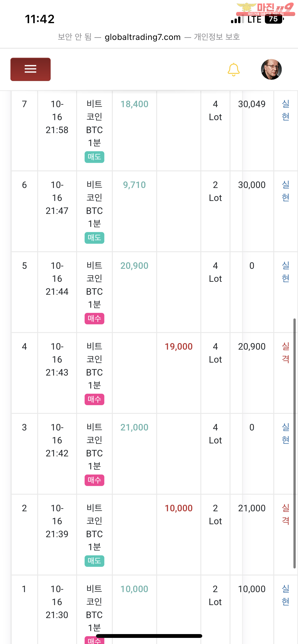Open the 실격 status link in row 2
The width and height of the screenshot is (298, 644).
(x=285, y=514)
